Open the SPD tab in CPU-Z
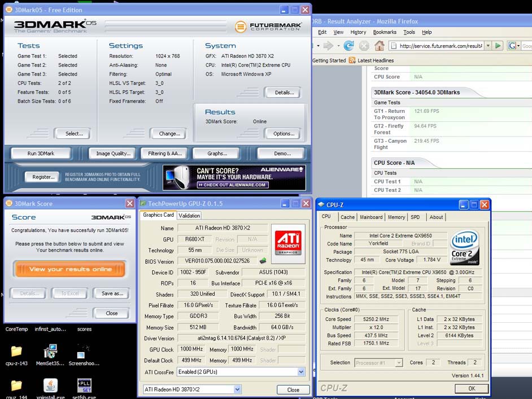Viewport: 532px width, 399px height. click(x=415, y=217)
